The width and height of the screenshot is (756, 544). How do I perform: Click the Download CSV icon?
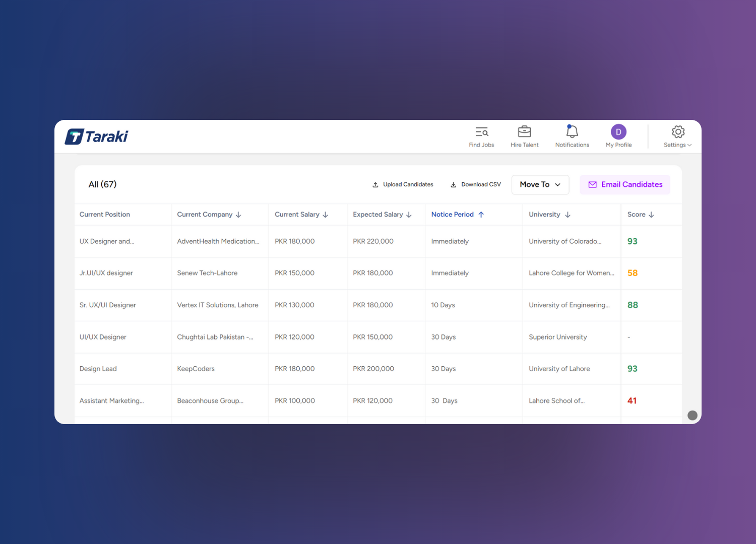click(x=454, y=185)
